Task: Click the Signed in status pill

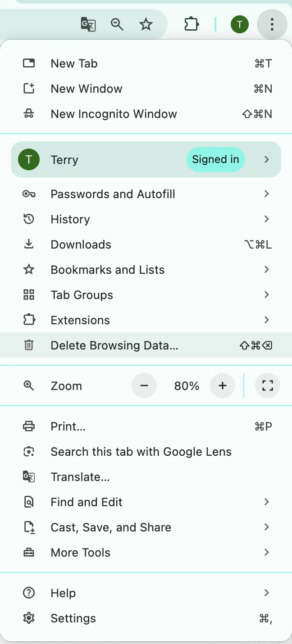Action: tap(215, 159)
